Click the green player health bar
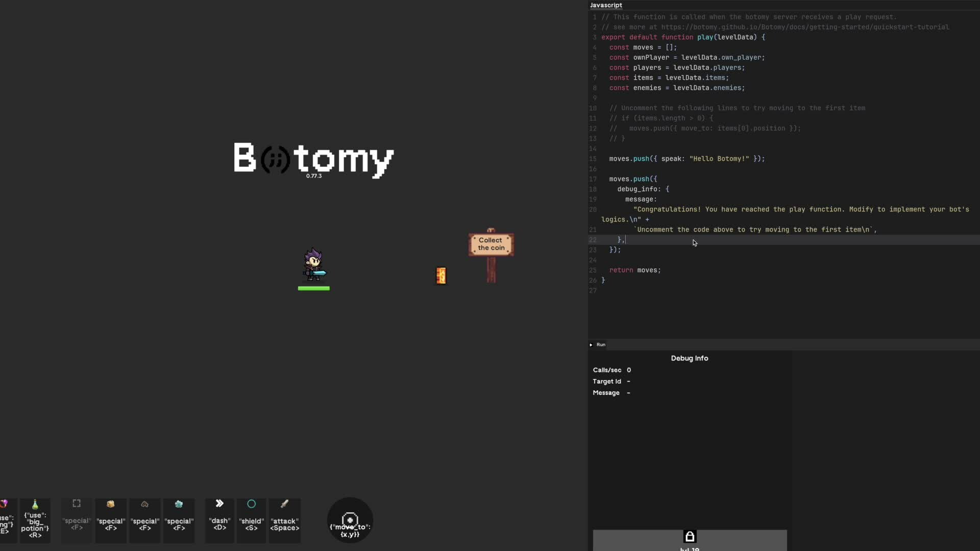 313,288
